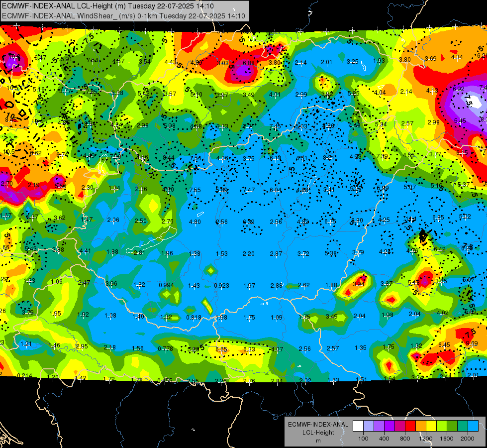
Task: Click the WindShear 0-1km title line
Action: 123,16
